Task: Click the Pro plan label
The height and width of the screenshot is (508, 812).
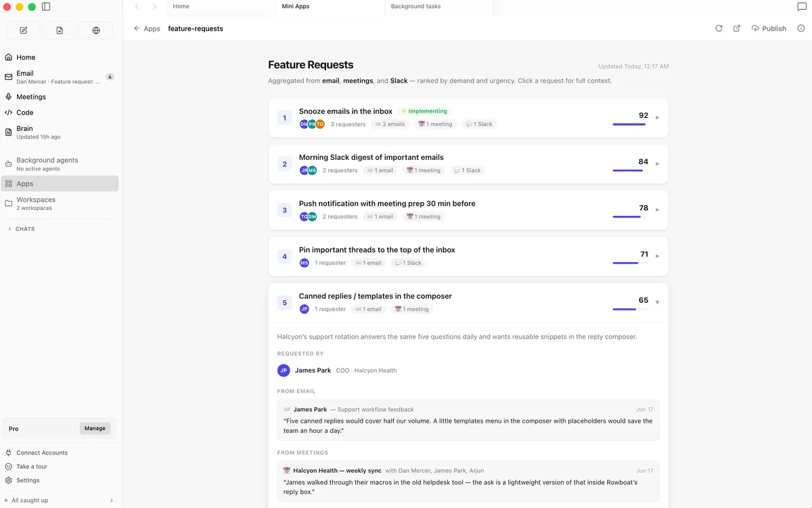Action: tap(14, 429)
